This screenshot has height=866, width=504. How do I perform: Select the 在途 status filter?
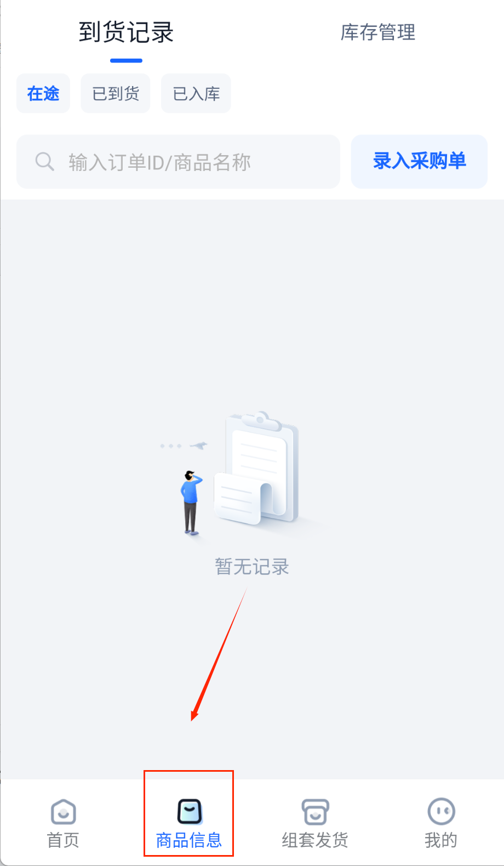pyautogui.click(x=43, y=93)
